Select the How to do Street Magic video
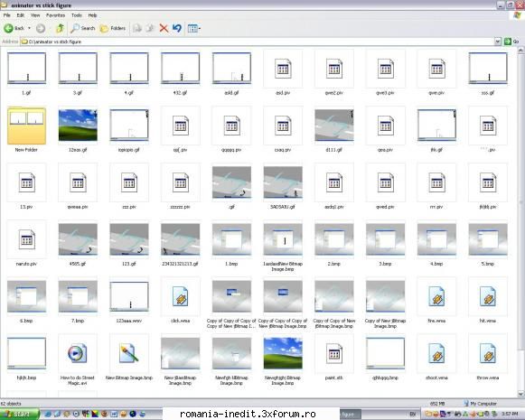The width and height of the screenshot is (525, 420). click(78, 359)
